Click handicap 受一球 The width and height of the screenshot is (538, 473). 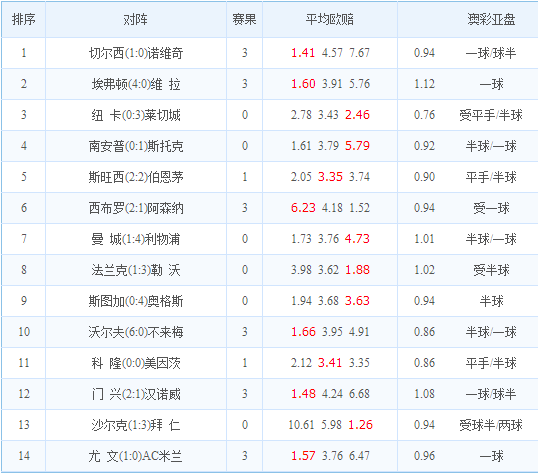tap(491, 208)
